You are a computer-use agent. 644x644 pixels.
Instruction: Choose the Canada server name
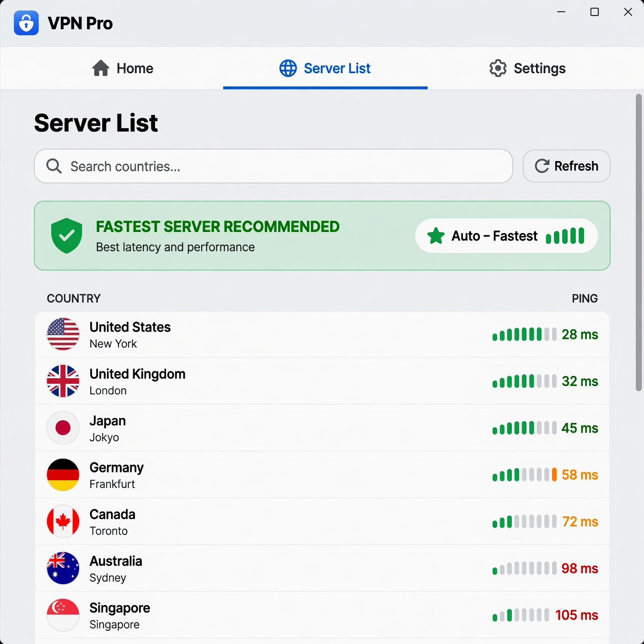pyautogui.click(x=113, y=515)
